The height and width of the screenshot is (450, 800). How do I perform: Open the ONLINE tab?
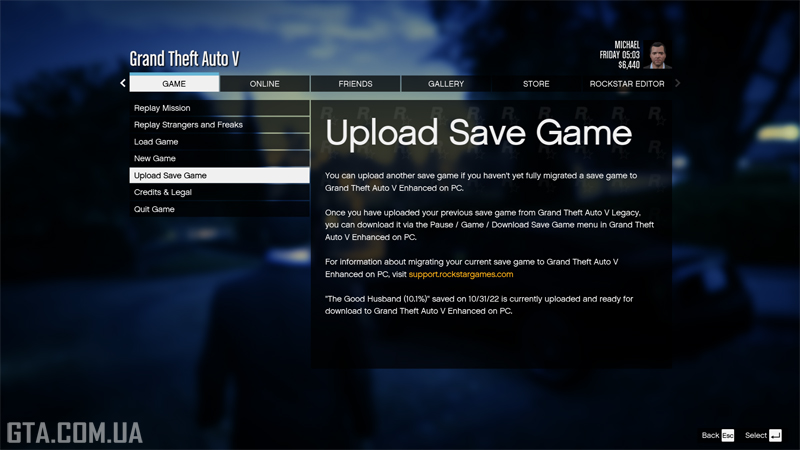(x=265, y=84)
